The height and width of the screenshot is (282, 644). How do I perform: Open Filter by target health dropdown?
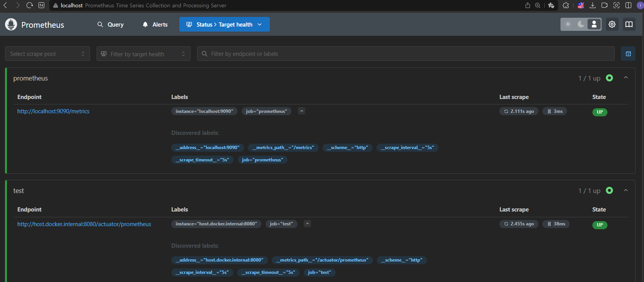pyautogui.click(x=143, y=54)
